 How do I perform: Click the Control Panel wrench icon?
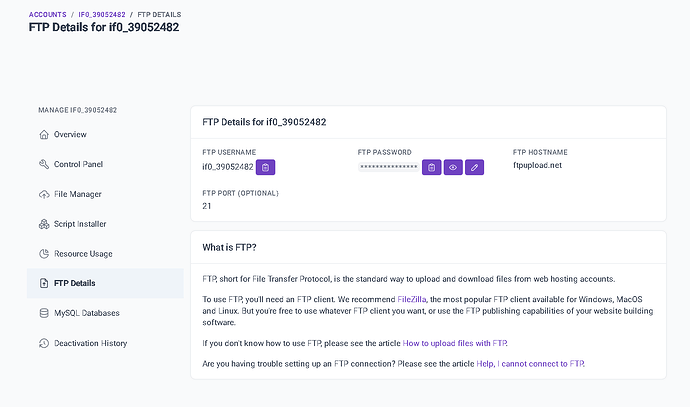[x=44, y=165]
